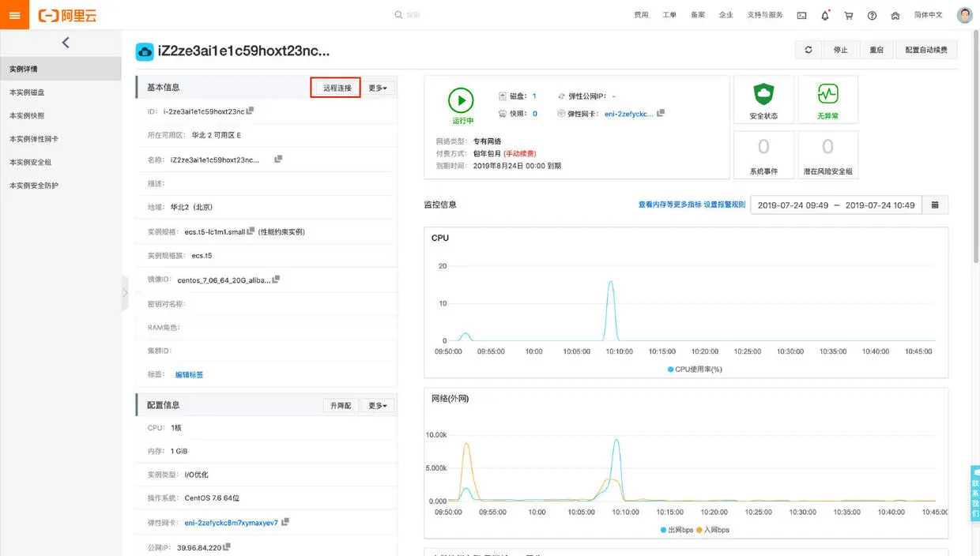Click the green 运行中 status icon

coord(462,100)
